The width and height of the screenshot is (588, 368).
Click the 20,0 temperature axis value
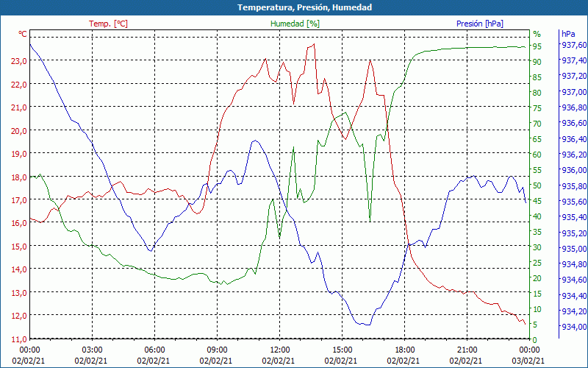[19, 131]
